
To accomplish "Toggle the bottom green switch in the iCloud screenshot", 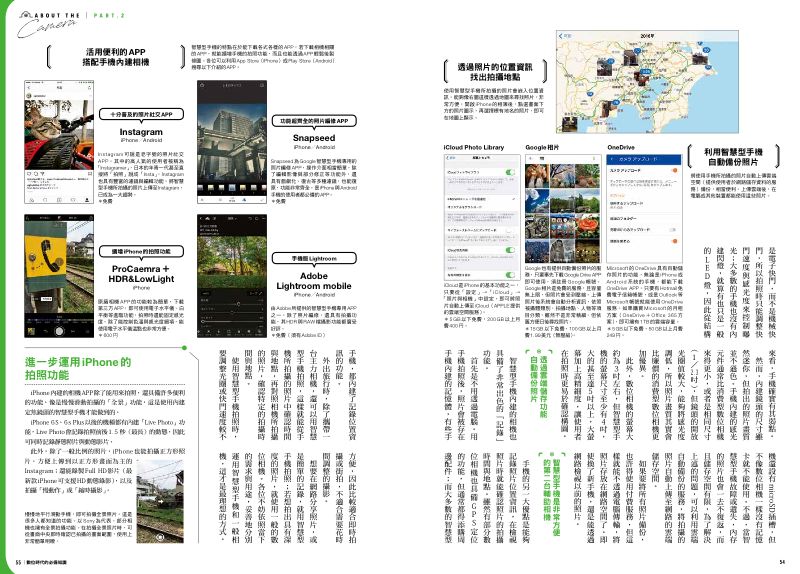I will [x=510, y=275].
